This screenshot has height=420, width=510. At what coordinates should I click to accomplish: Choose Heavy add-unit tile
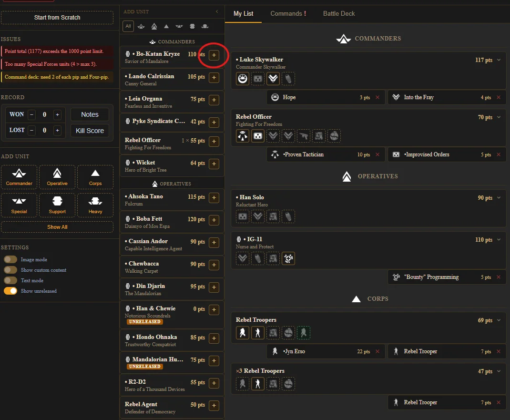[x=95, y=205]
